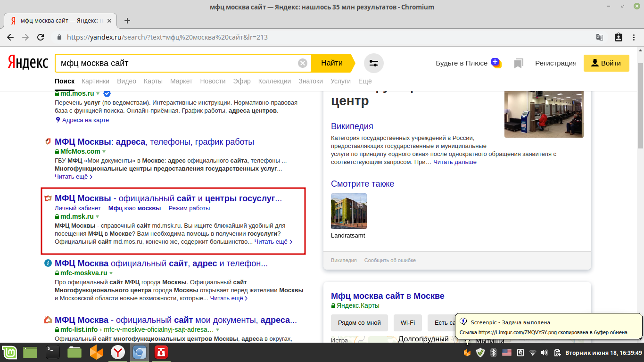The image size is (644, 362).
Task: Open Yandex Browser from the taskbar
Action: click(x=118, y=352)
